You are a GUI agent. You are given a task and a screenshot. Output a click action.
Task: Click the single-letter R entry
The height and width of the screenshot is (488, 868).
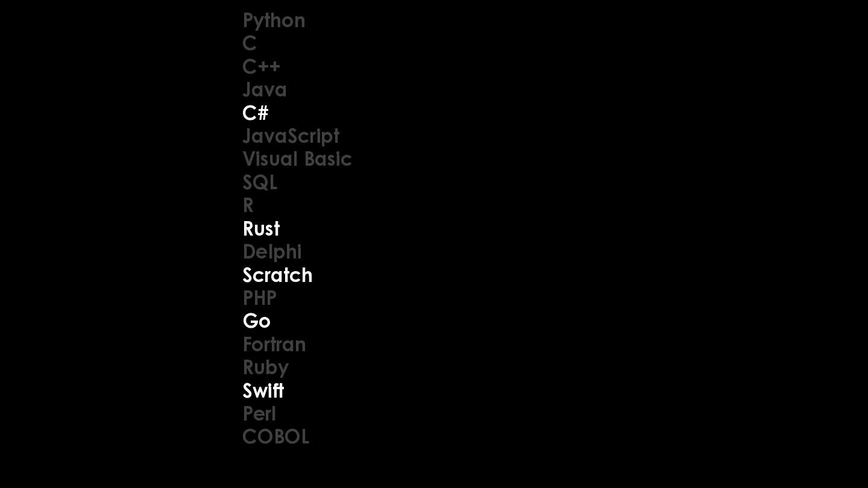click(x=248, y=205)
